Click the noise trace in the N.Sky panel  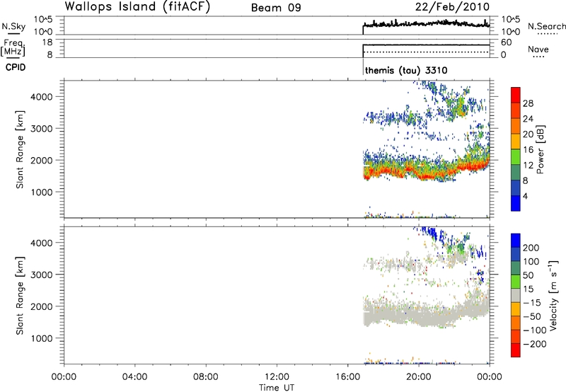click(426, 24)
